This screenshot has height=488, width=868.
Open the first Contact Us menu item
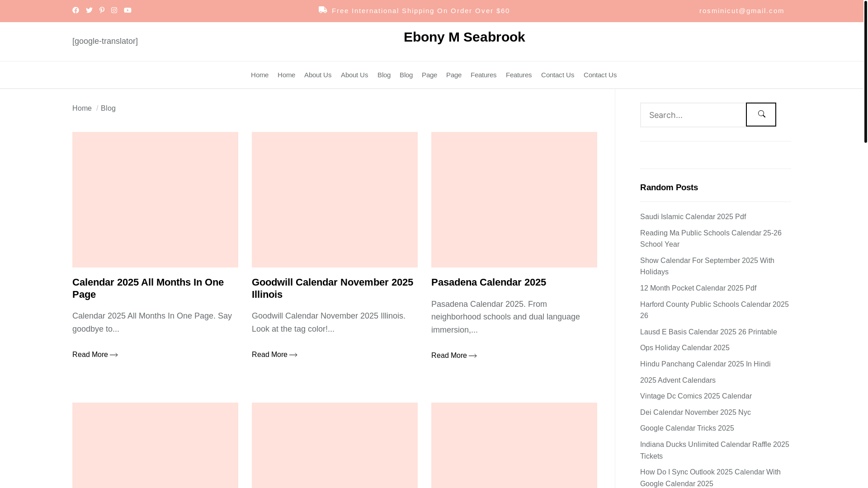pos(557,75)
